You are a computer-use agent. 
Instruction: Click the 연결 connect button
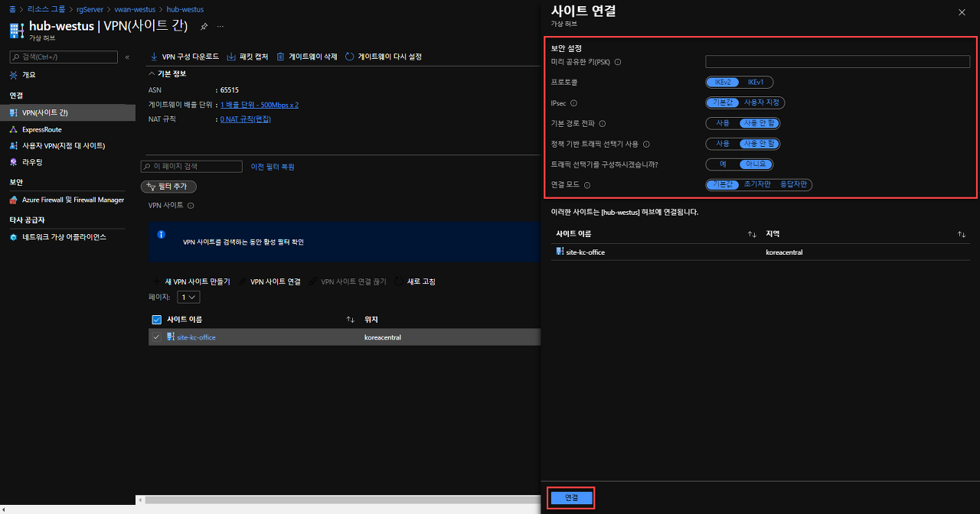pyautogui.click(x=571, y=498)
